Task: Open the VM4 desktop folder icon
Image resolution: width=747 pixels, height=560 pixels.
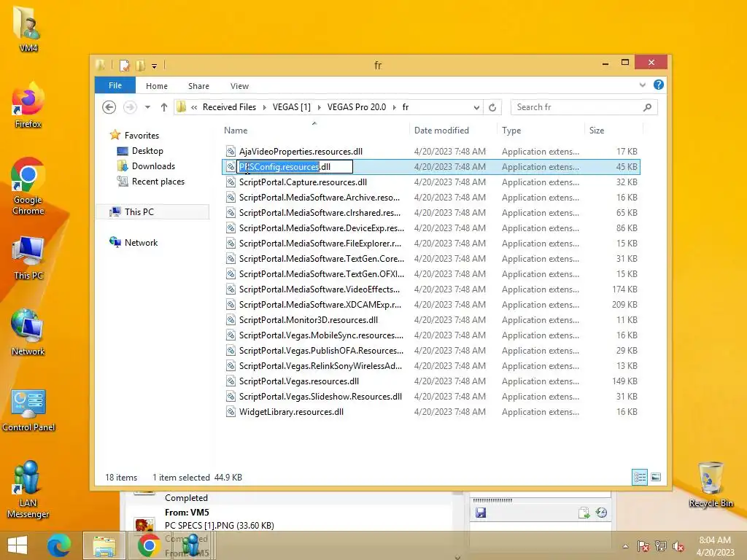Action: point(28,28)
